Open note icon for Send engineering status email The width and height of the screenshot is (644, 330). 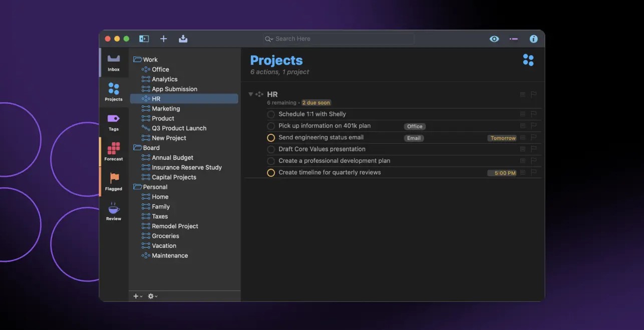tap(523, 137)
